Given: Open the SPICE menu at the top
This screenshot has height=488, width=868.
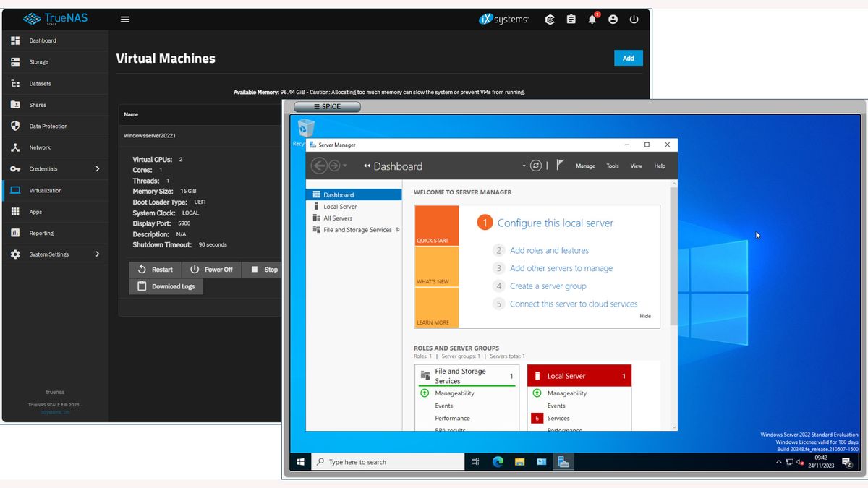Looking at the screenshot, I should 327,107.
